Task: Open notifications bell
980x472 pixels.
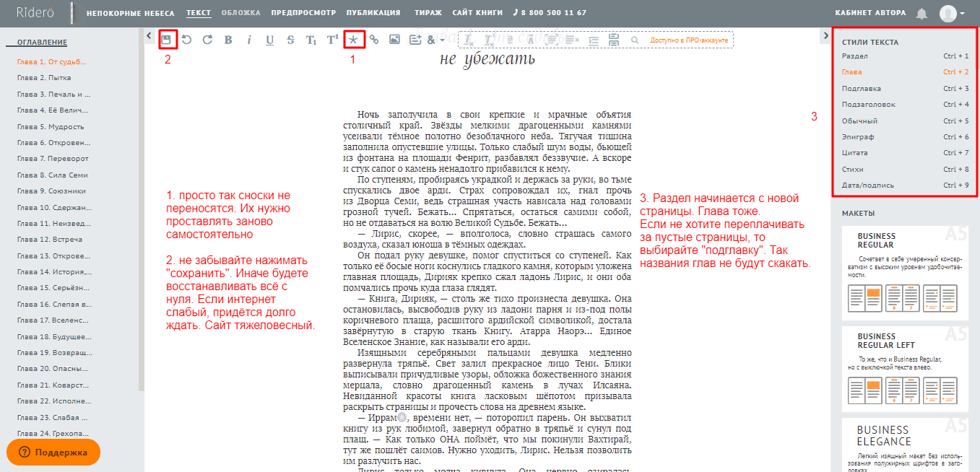Action: click(922, 14)
